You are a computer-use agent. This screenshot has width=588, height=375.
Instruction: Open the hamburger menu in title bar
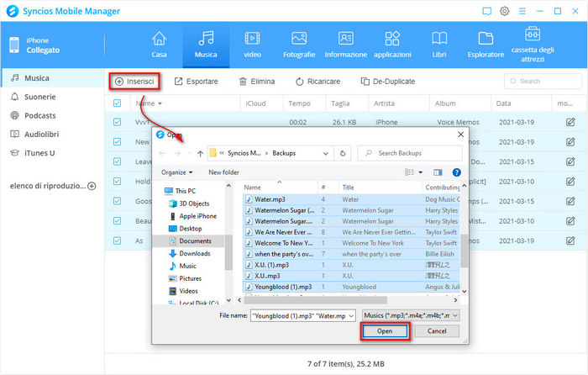pyautogui.click(x=522, y=11)
